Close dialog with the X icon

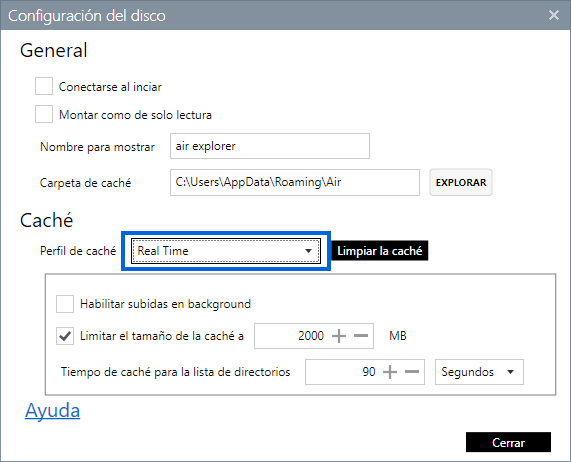tap(554, 15)
